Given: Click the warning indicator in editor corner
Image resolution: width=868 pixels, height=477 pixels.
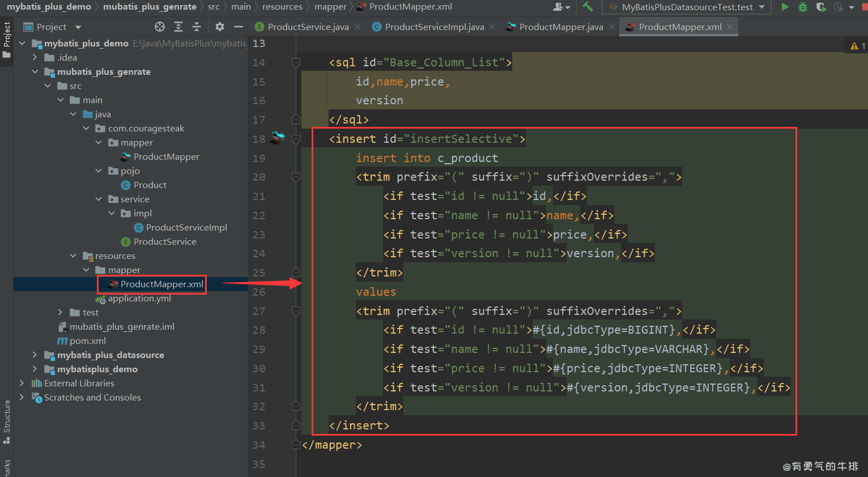Looking at the screenshot, I should [857, 46].
